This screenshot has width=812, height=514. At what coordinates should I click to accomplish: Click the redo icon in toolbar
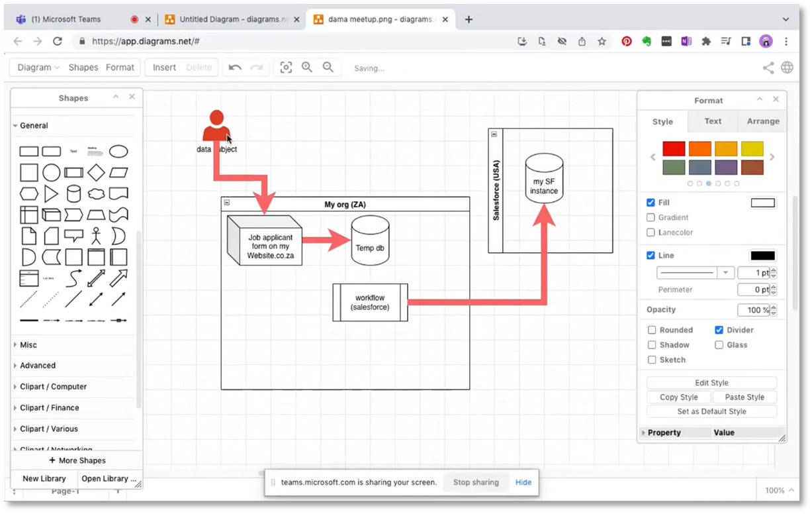256,68
